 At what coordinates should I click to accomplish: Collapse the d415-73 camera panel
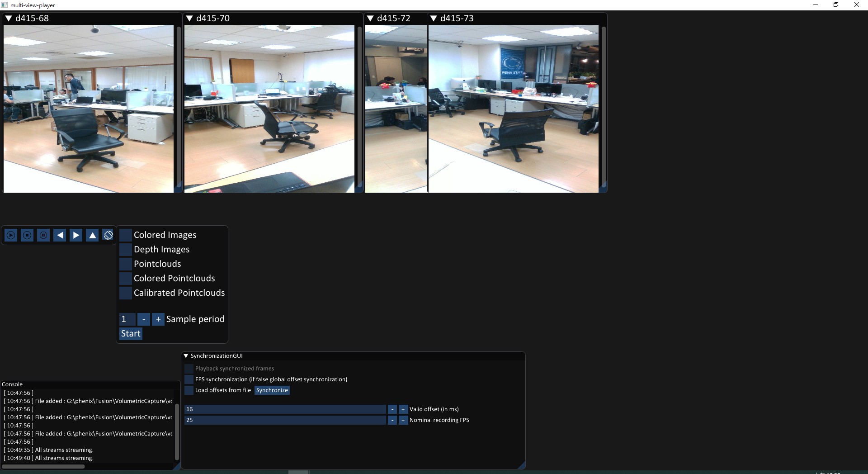coord(434,18)
